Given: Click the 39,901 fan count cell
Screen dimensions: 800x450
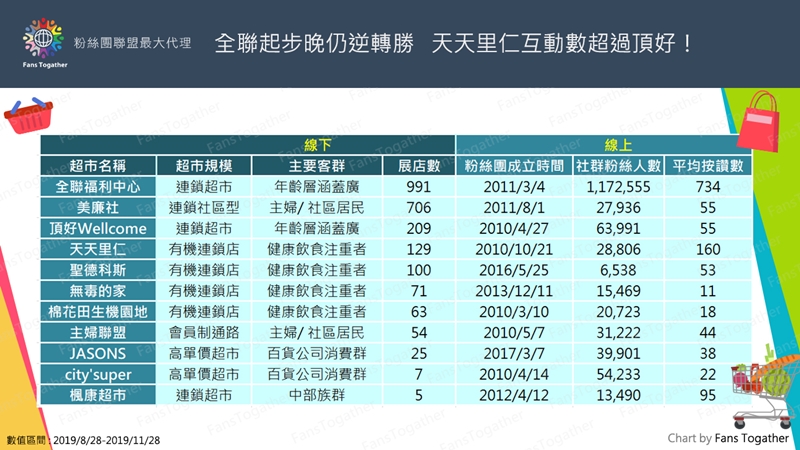Looking at the screenshot, I should pyautogui.click(x=618, y=354).
